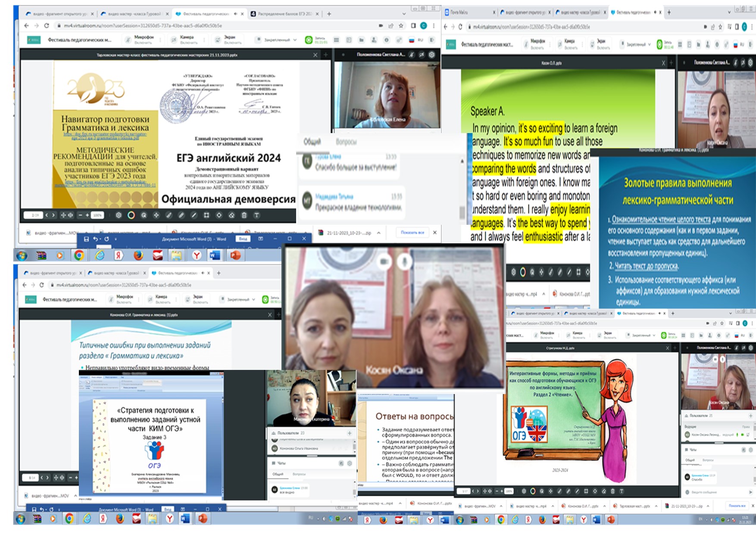Select the text tool in Стригункова presentation toolbar
756x534 pixels.
[x=622, y=491]
